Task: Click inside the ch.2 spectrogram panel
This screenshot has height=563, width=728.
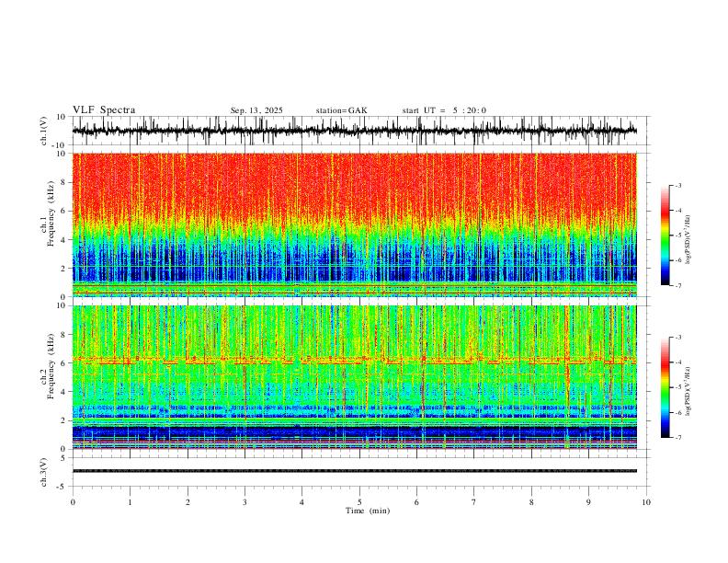Action: [x=354, y=377]
